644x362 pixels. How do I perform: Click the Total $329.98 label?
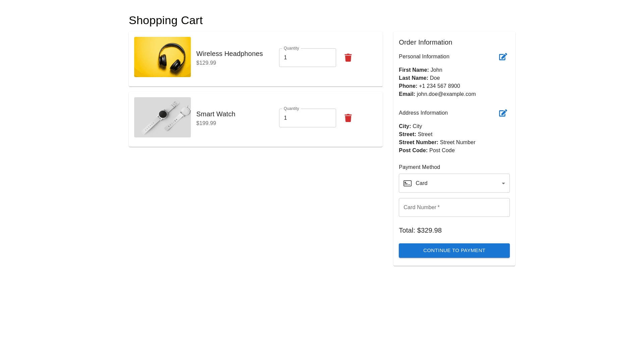coord(420,230)
